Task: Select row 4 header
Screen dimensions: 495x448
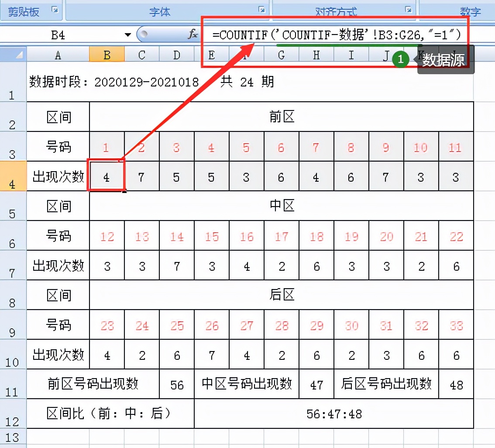Action: (13, 176)
